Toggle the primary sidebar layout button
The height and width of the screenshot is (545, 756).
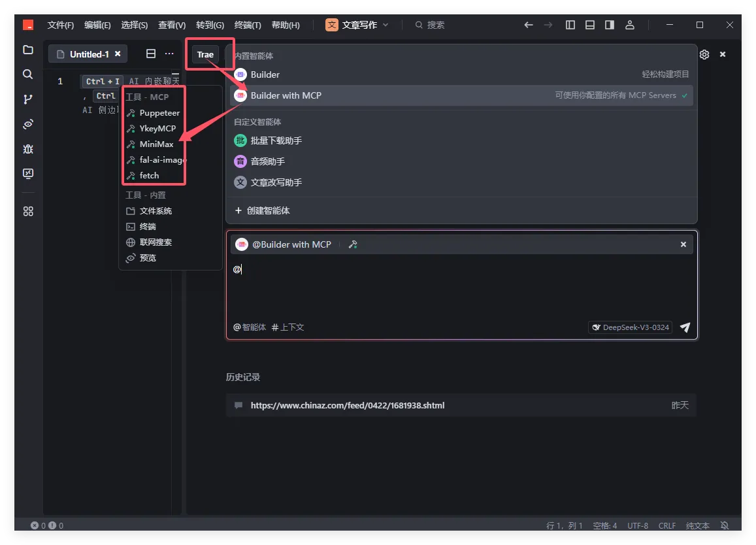[x=570, y=25]
